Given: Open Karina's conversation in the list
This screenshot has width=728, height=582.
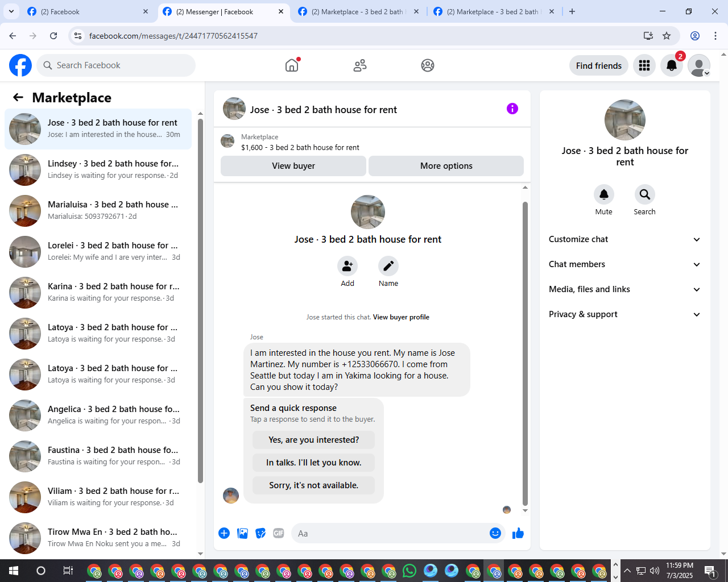Looking at the screenshot, I should [98, 293].
